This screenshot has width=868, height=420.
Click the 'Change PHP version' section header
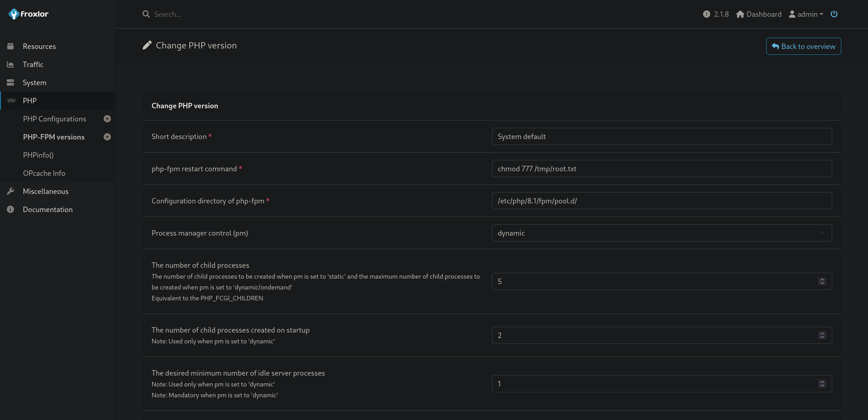pyautogui.click(x=185, y=106)
